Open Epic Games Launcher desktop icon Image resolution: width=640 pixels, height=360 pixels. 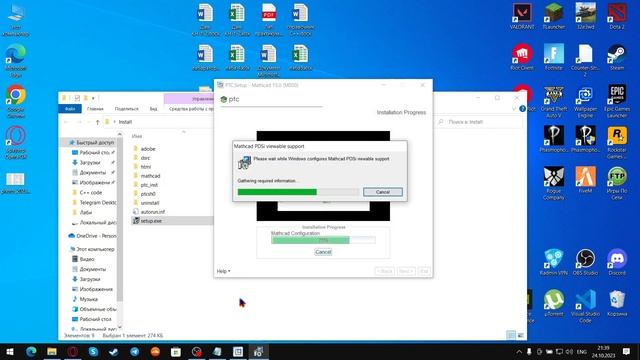tap(617, 102)
